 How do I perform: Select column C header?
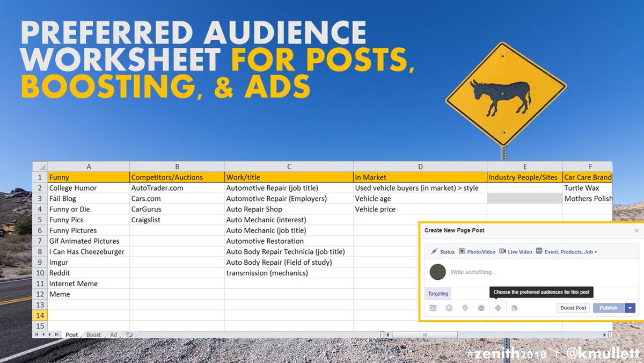(x=289, y=166)
